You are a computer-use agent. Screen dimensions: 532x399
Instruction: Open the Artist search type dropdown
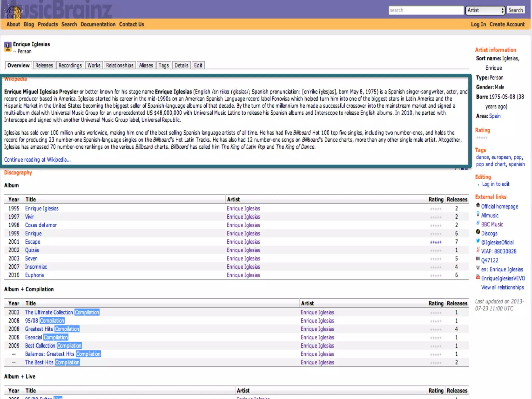click(x=485, y=10)
